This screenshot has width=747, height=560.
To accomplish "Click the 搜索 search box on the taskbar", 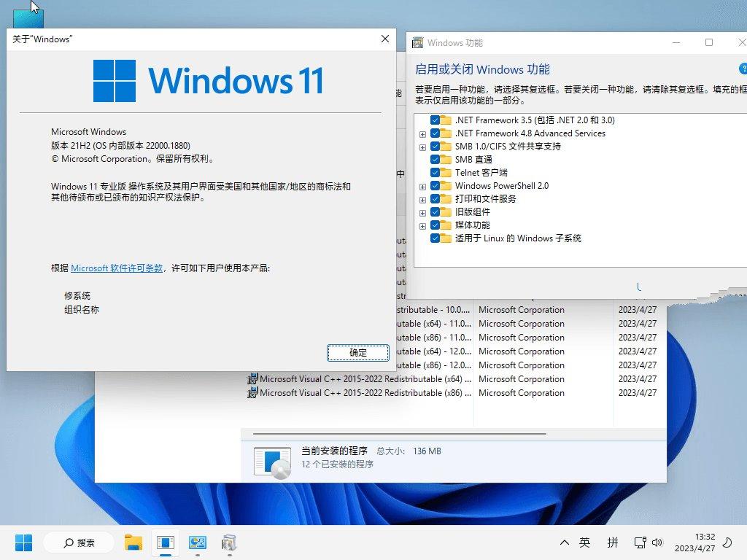I will (x=78, y=542).
